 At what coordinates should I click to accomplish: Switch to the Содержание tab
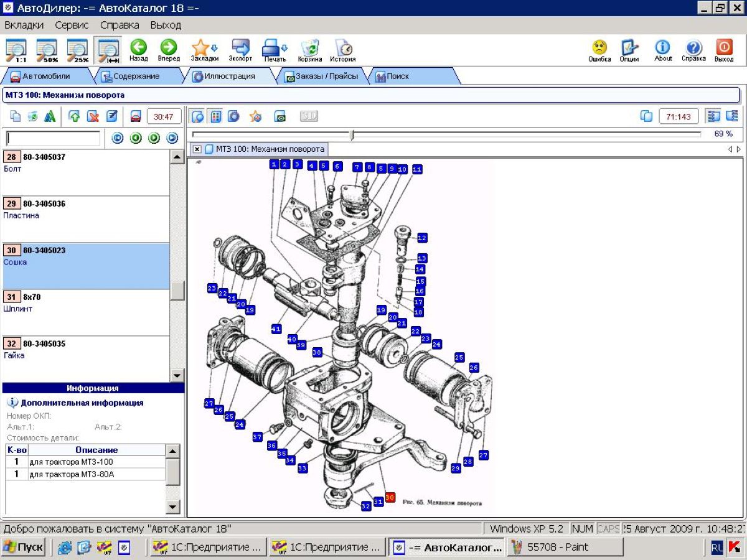click(x=136, y=77)
